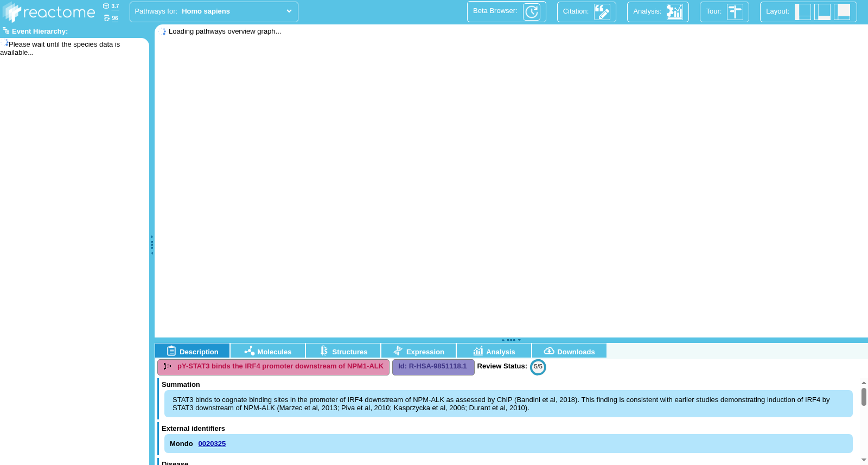Switch to the Molecules tab

click(x=268, y=351)
